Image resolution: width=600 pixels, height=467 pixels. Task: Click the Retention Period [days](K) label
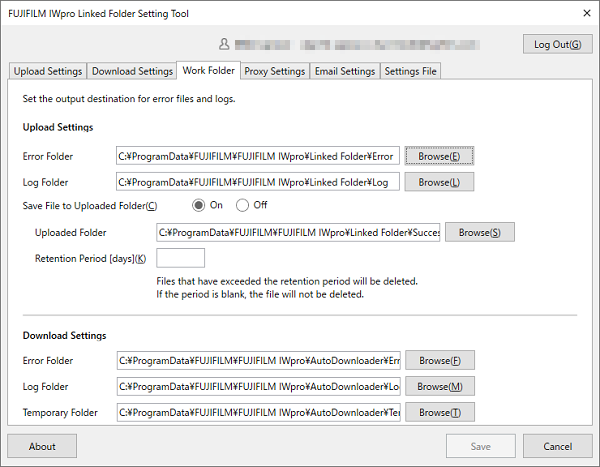coord(90,259)
